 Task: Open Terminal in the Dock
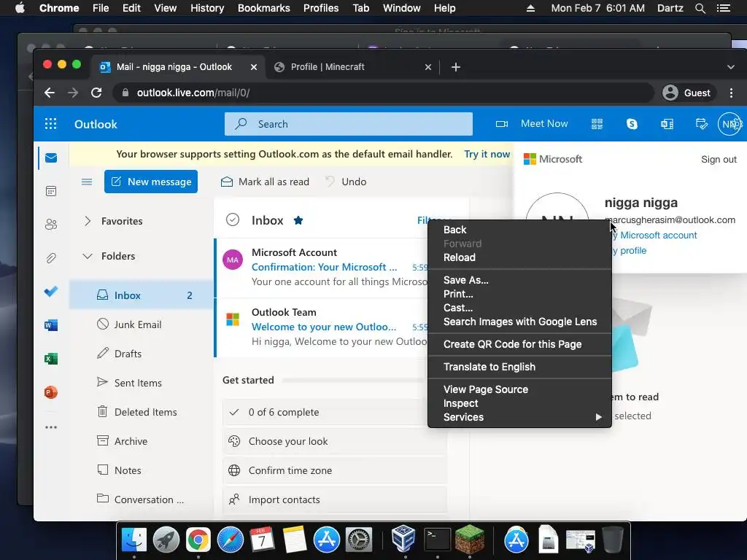click(438, 539)
